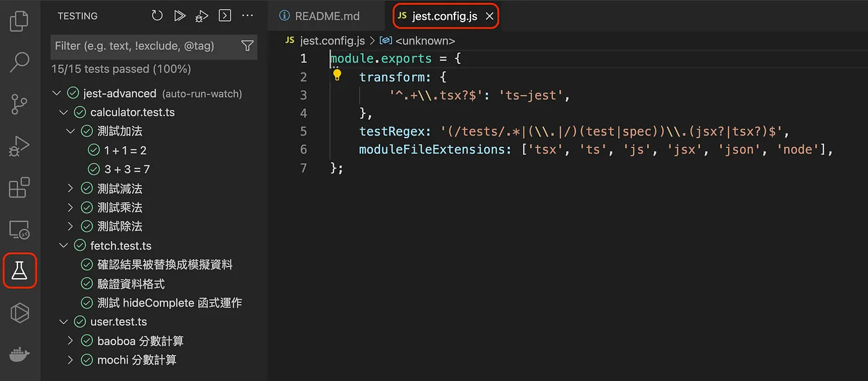Screen dimensions: 868x381
Task: Open the Search view in activity bar
Action: [20, 62]
